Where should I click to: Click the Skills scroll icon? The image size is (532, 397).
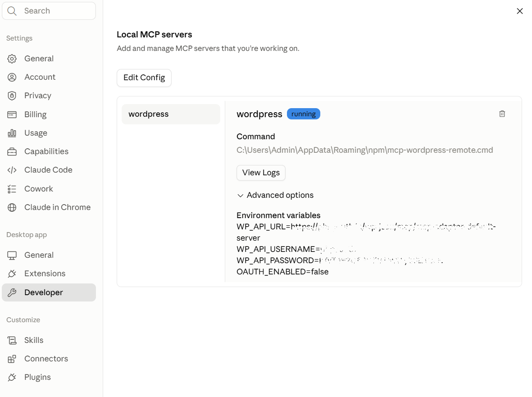pos(12,340)
